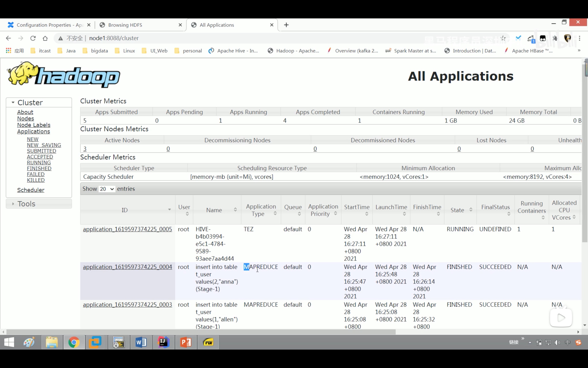Sort table by State column
Image resolution: width=588 pixels, height=368 pixels.
[x=460, y=210]
